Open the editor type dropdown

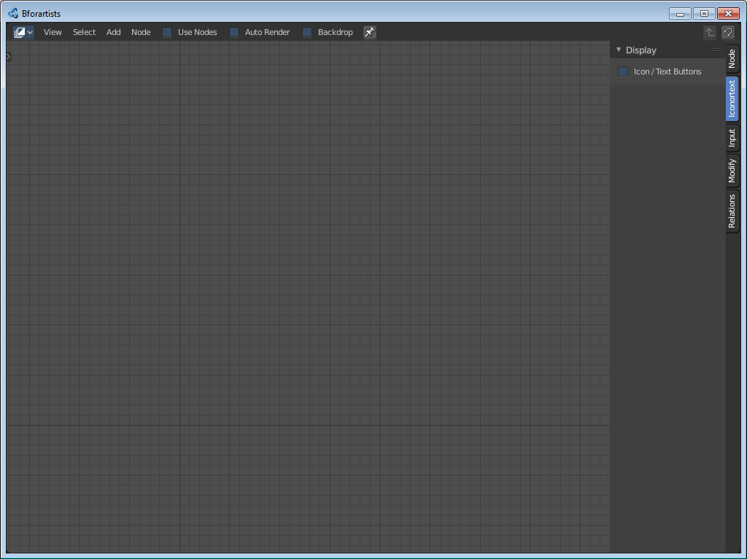point(23,32)
